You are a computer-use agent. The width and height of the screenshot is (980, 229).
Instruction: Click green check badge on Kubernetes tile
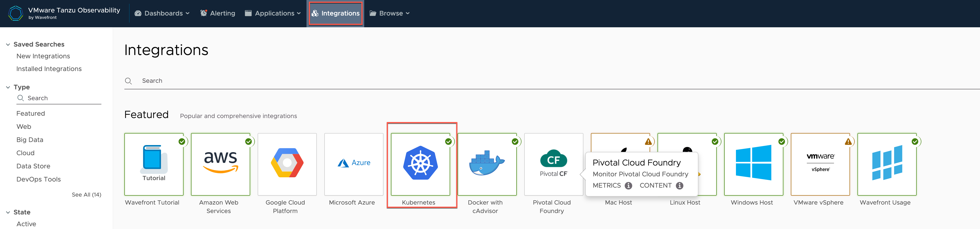point(448,142)
